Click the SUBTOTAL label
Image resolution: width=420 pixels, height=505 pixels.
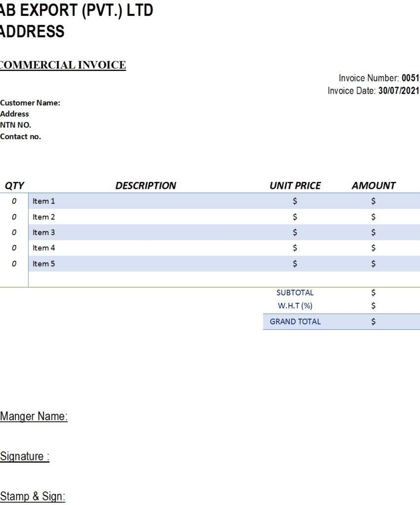click(295, 292)
